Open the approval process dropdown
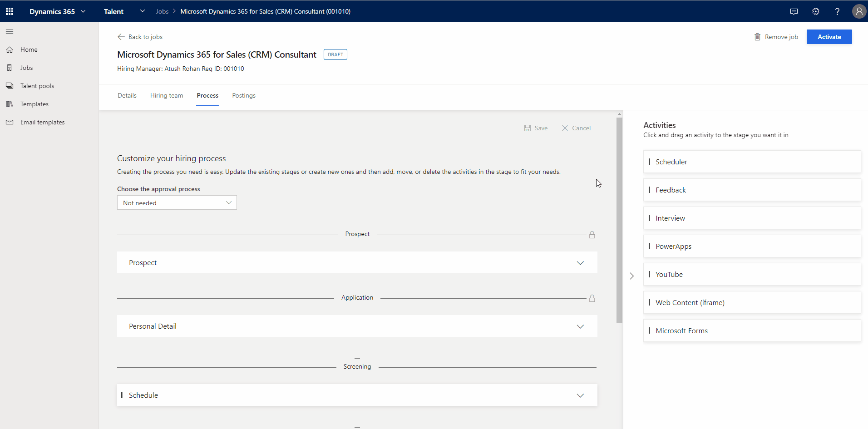 point(177,202)
